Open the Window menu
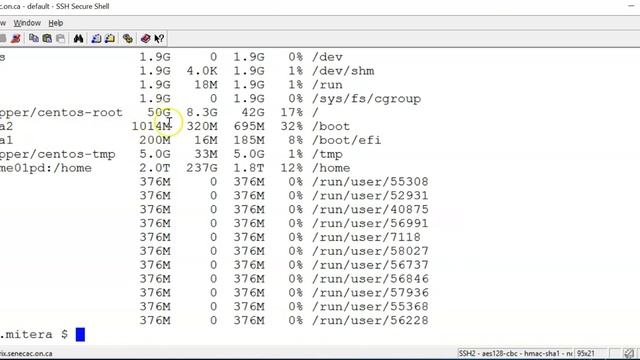The height and width of the screenshot is (360, 640). click(27, 23)
